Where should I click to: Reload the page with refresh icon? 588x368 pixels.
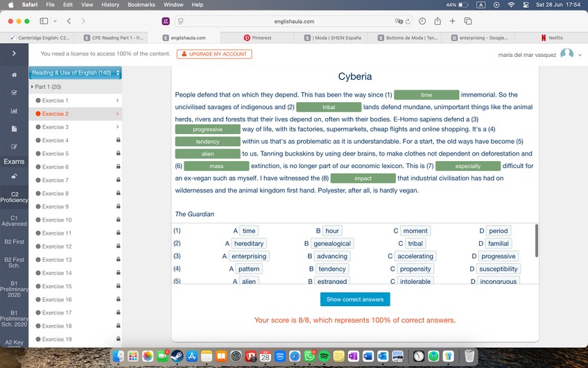tap(408, 22)
